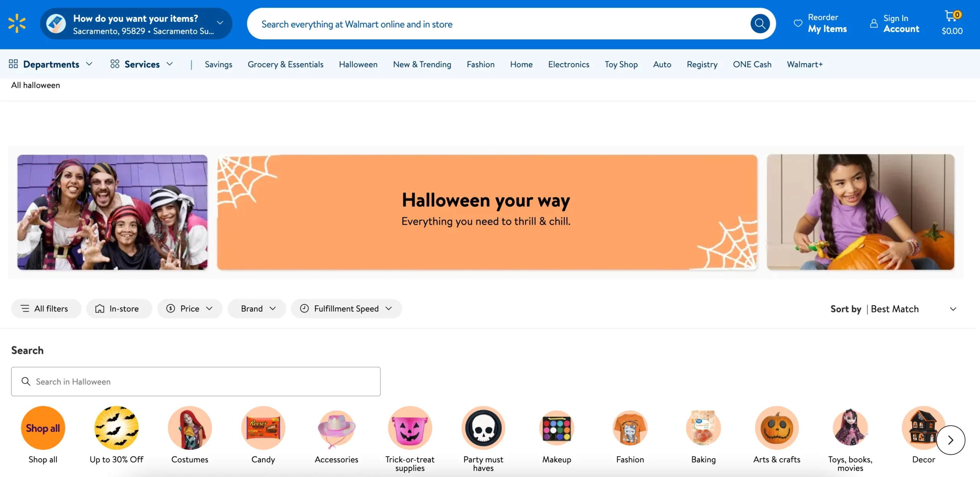Click the delivery location pin icon

coord(56,24)
